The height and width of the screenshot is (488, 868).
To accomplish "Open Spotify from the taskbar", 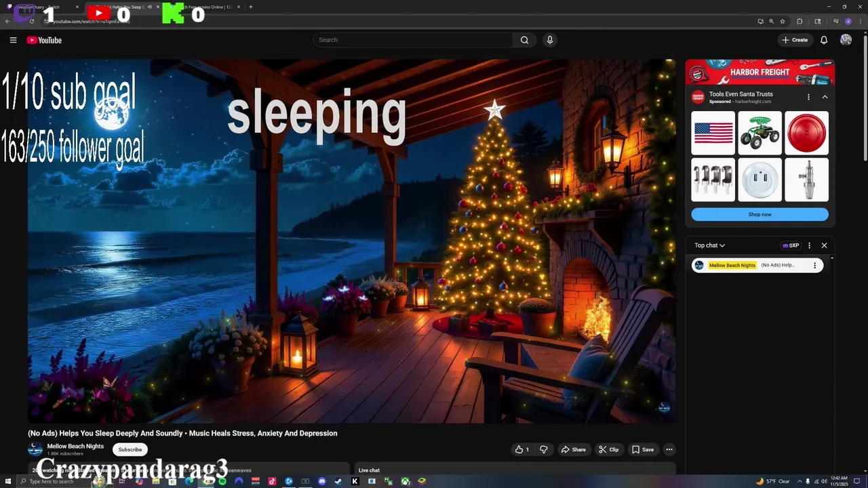I will (x=222, y=481).
